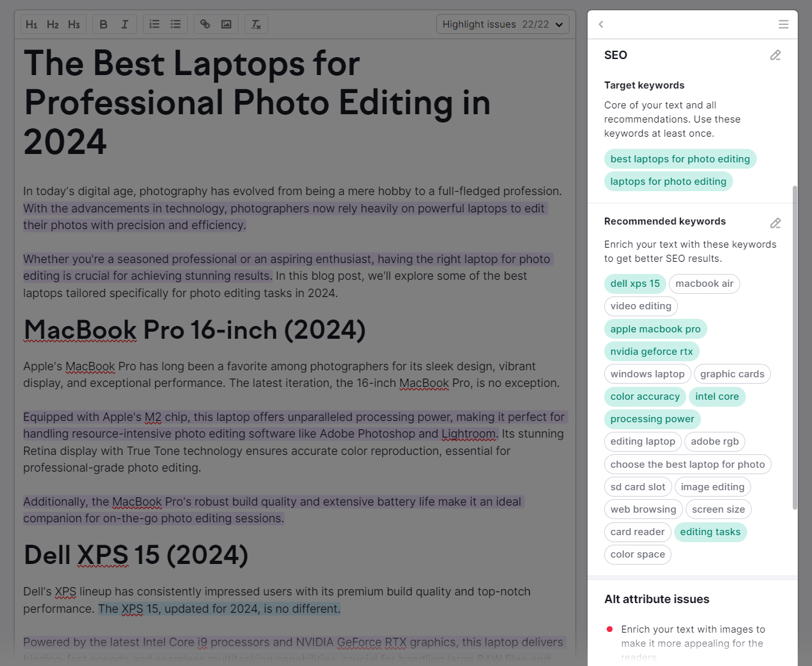812x666 pixels.
Task: Toggle the 'video editing' keyword chip
Action: point(640,306)
